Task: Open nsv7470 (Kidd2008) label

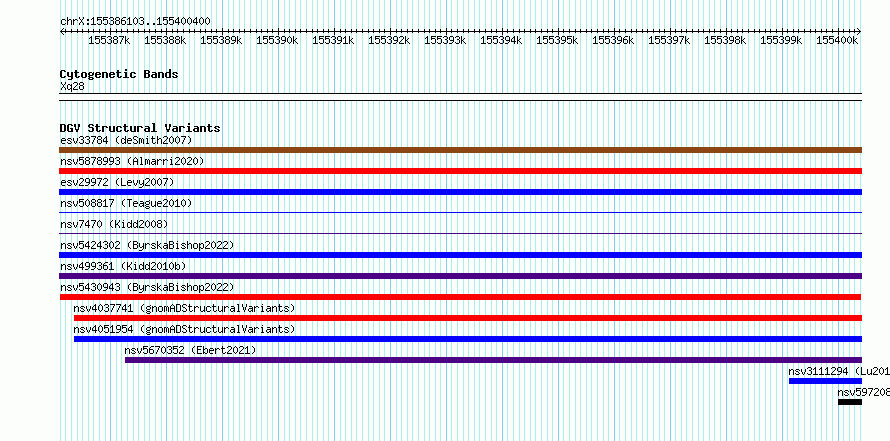Action: pyautogui.click(x=114, y=224)
